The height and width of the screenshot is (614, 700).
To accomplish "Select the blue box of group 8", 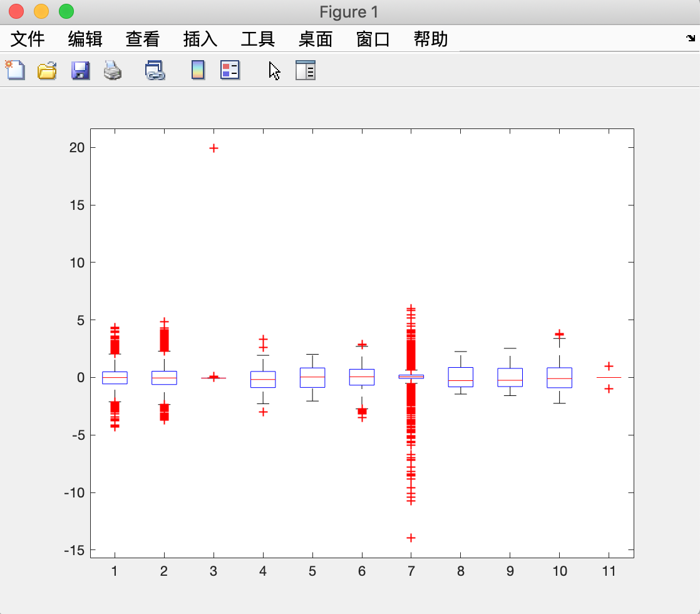I will click(x=461, y=377).
